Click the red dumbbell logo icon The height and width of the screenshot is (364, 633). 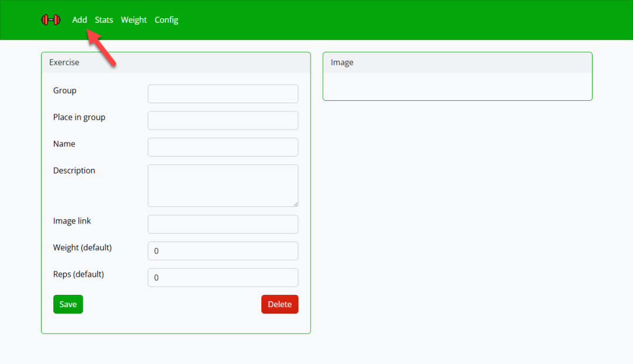[51, 20]
